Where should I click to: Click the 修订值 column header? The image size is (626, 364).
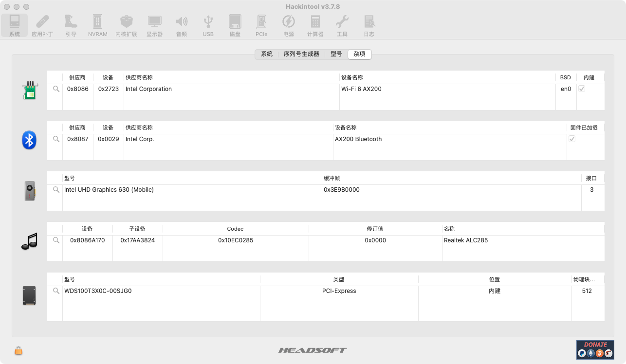tap(375, 229)
